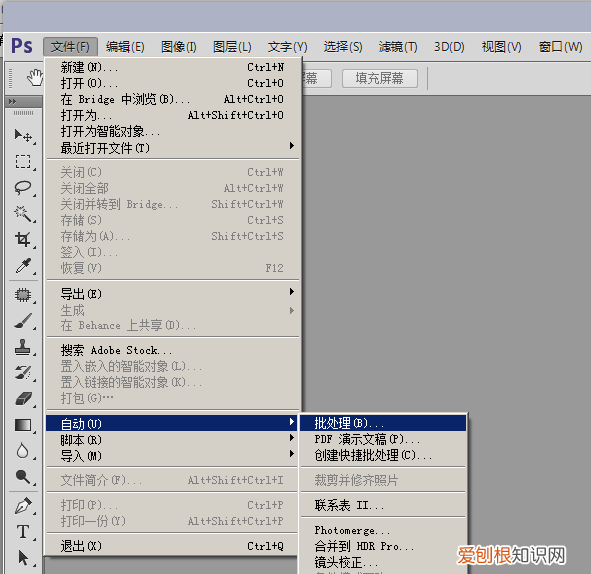Select 镜头校正... in submenu
The width and height of the screenshot is (591, 574).
click(383, 562)
